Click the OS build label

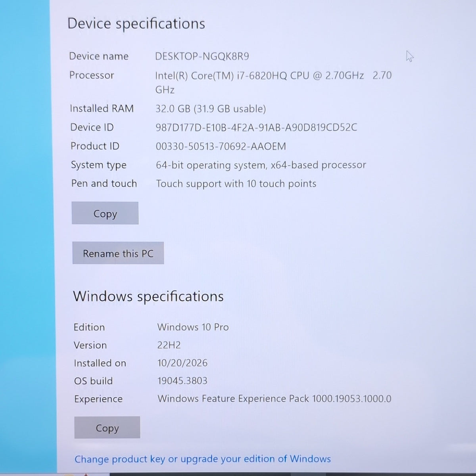(x=93, y=381)
